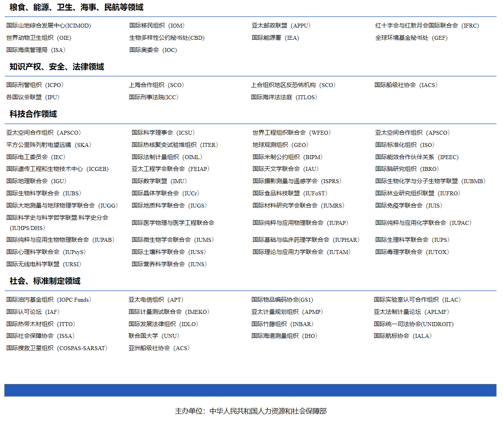Click the 主办单位 footer text
Viewport: 504px width, 421px height.
(x=251, y=411)
